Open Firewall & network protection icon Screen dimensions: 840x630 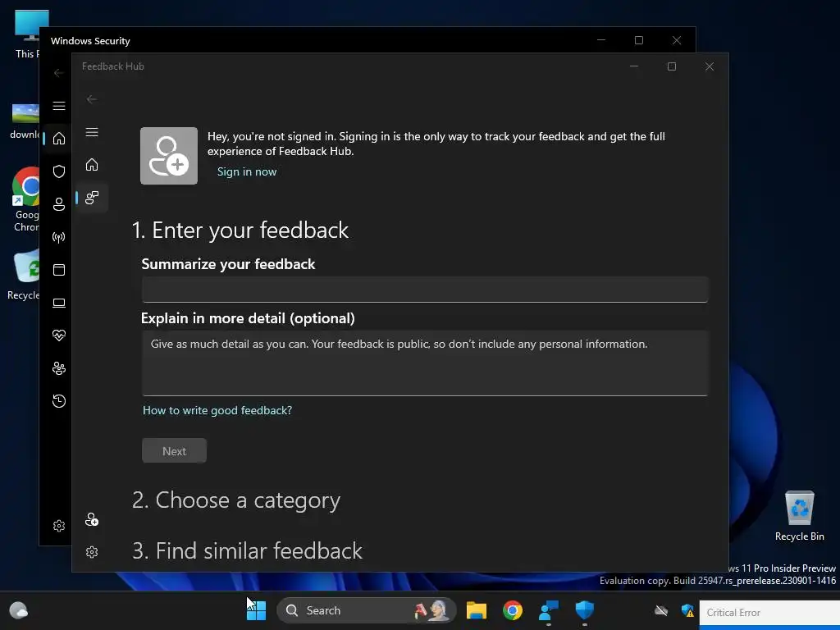click(x=59, y=237)
